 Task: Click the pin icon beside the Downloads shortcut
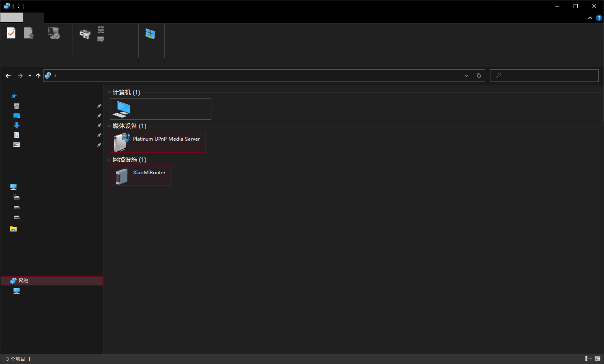[99, 125]
